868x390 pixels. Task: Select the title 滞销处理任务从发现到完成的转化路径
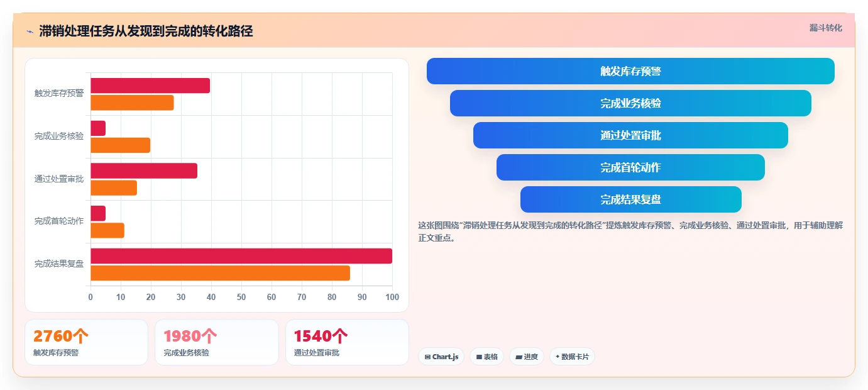pos(146,31)
